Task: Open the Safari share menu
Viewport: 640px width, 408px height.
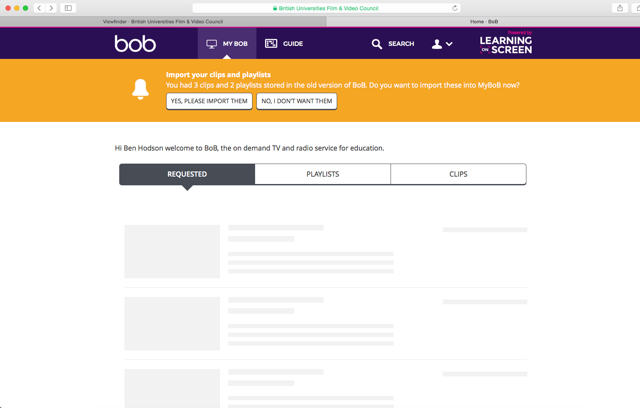Action: click(x=619, y=8)
